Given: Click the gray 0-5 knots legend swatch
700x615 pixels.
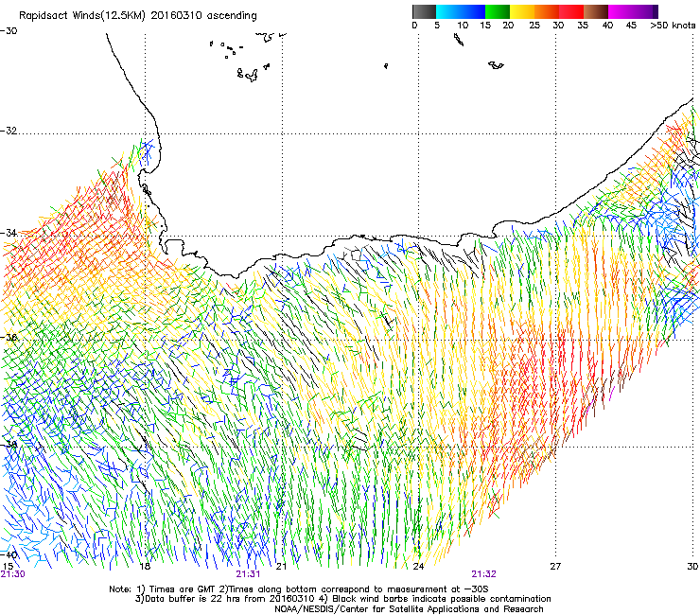Looking at the screenshot, I should (x=424, y=11).
